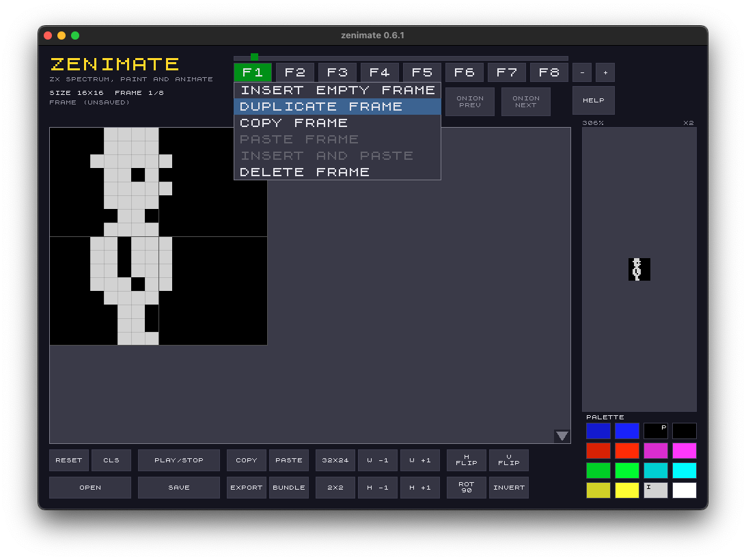Choose Copy Frame from menu
The width and height of the screenshot is (746, 560).
click(337, 123)
